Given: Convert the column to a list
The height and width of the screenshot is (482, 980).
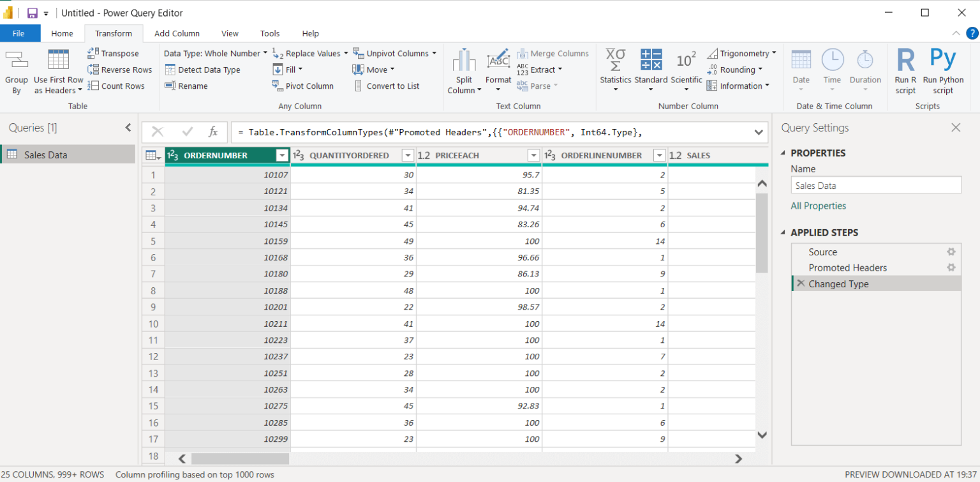Looking at the screenshot, I should [389, 86].
